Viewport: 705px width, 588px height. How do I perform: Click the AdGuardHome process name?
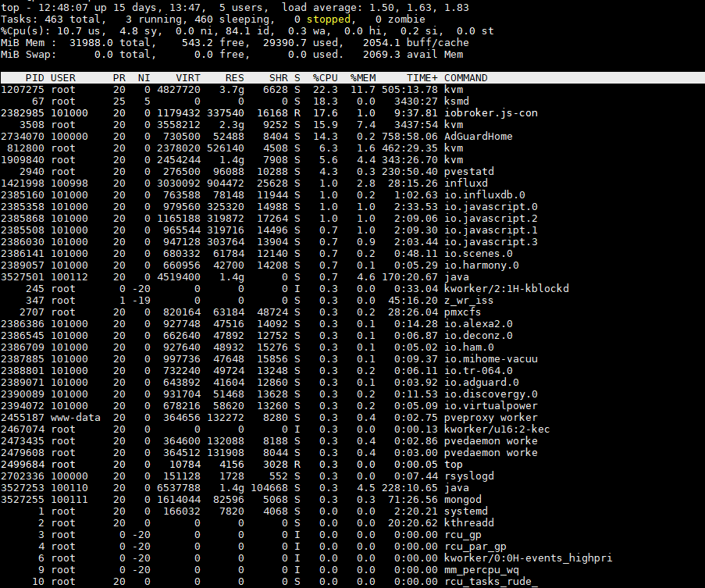[x=478, y=136]
